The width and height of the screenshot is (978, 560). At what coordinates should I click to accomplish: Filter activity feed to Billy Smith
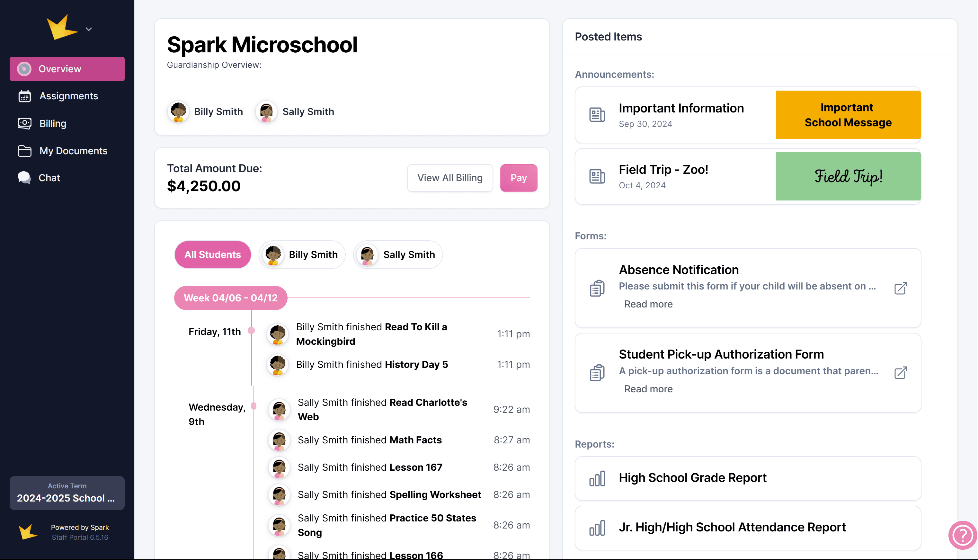(302, 254)
